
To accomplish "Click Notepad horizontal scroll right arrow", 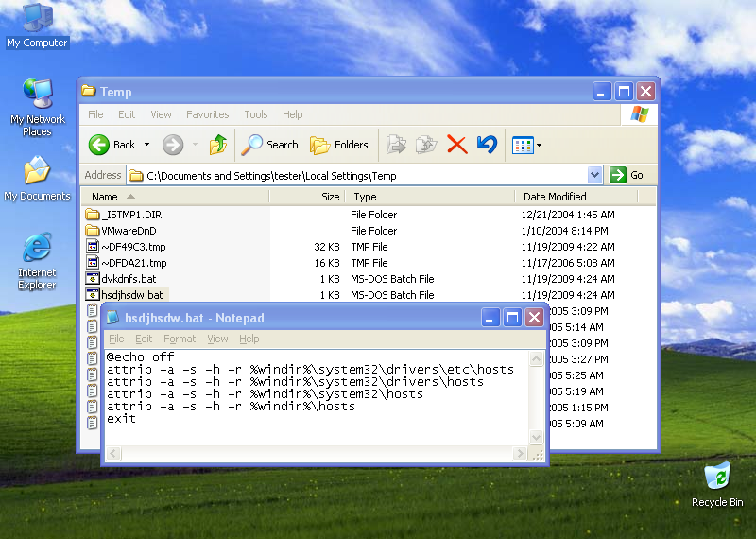I will pos(520,454).
